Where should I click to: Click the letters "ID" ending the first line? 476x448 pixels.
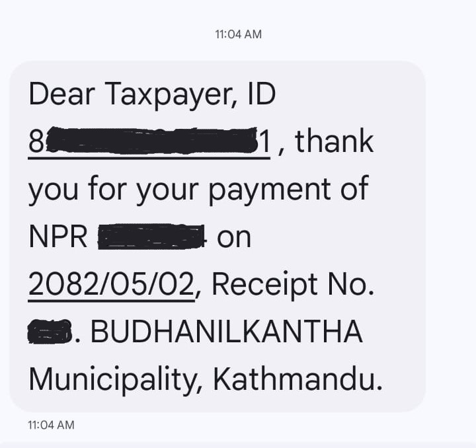pos(262,94)
